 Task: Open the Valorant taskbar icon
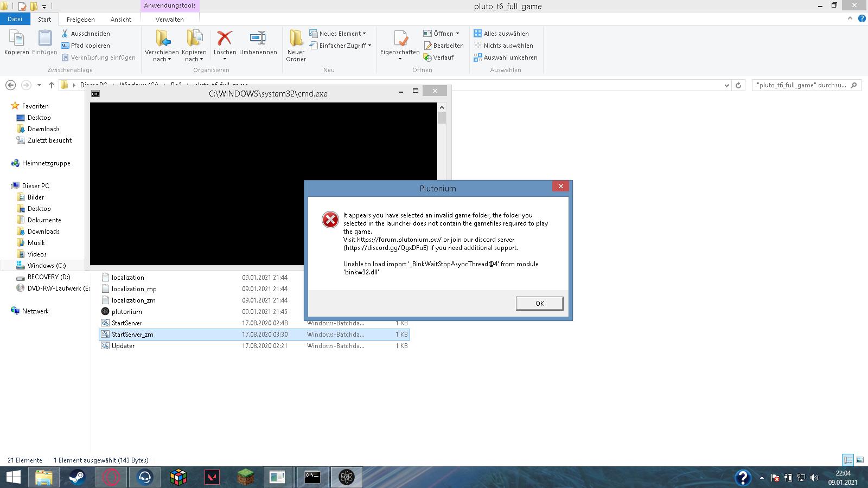(x=212, y=477)
